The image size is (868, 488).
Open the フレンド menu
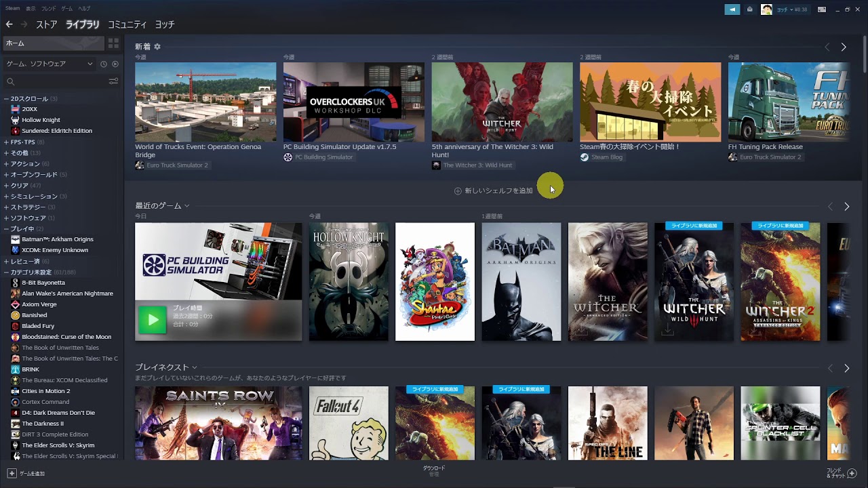[49, 9]
